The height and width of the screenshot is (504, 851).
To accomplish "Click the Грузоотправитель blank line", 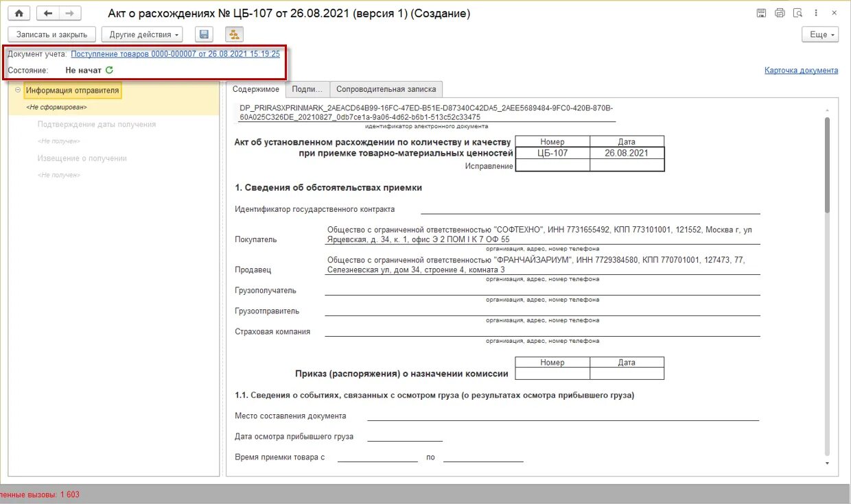I will pyautogui.click(x=542, y=311).
